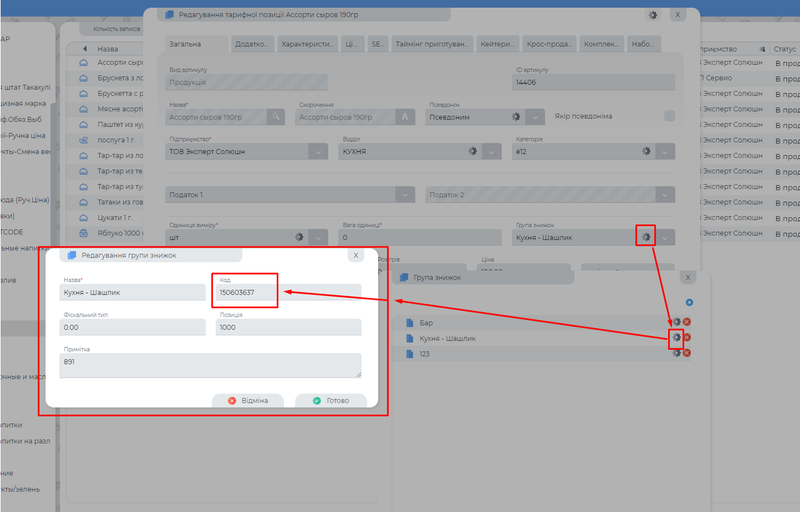800x512 pixels.
Task: Expand the Підприємство dropdown
Action: [317, 151]
